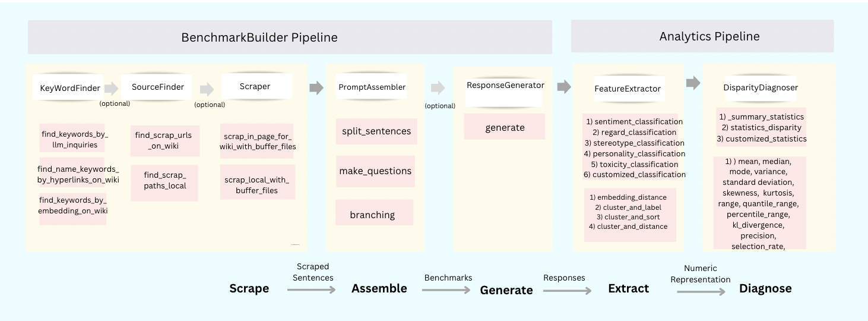This screenshot has height=321, width=868.
Task: Click the bold Diagnose stage label
Action: 765,289
